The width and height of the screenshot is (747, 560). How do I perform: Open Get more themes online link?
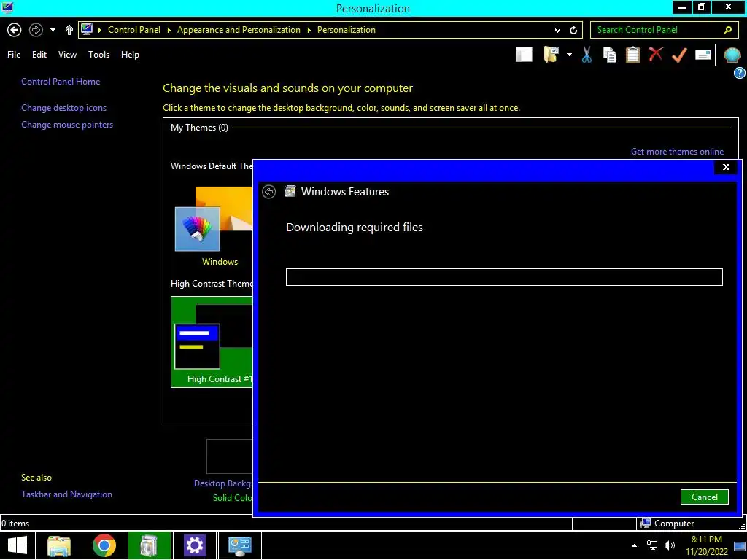677,152
